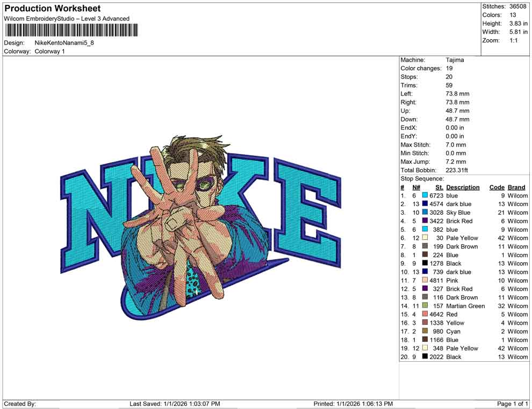Click the Nike Nanami embroidery design preview

point(201,227)
